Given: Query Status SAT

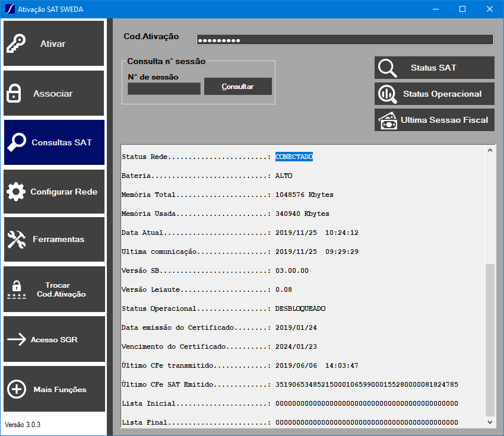Looking at the screenshot, I should point(435,68).
